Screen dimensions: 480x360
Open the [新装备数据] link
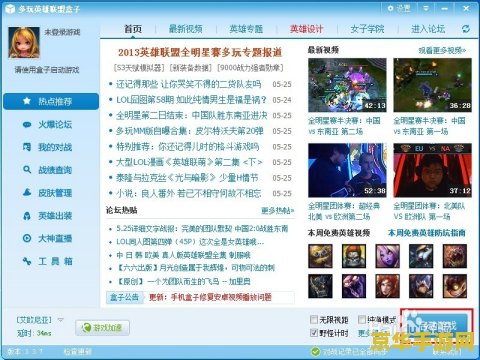point(191,68)
